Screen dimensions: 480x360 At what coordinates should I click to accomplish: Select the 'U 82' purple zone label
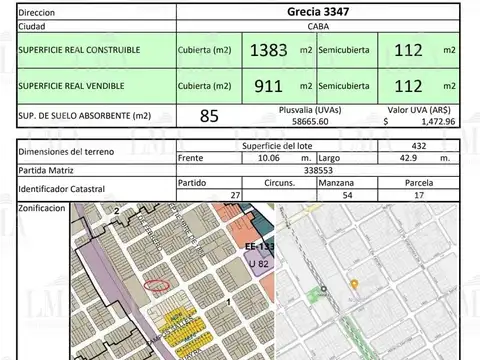(259, 264)
